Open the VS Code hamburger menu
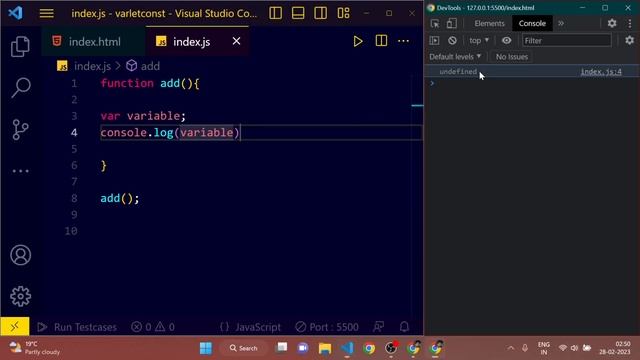This screenshot has width=640, height=360. coord(47,13)
